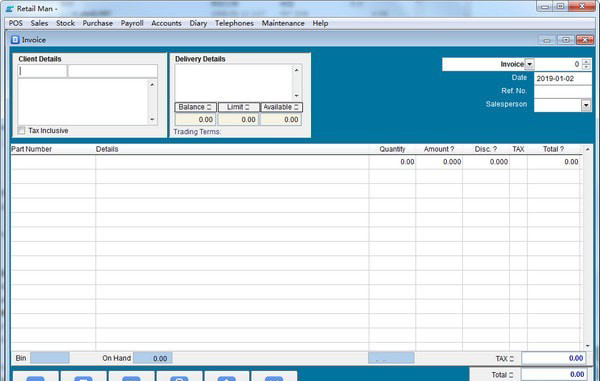Select first row Amount cell 0.000
600x381 pixels.
click(439, 162)
